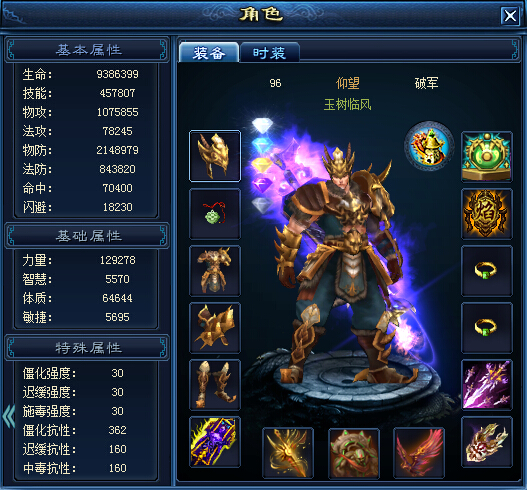Open the red phoenix wings slot
This screenshot has width=527, height=490.
[419, 453]
